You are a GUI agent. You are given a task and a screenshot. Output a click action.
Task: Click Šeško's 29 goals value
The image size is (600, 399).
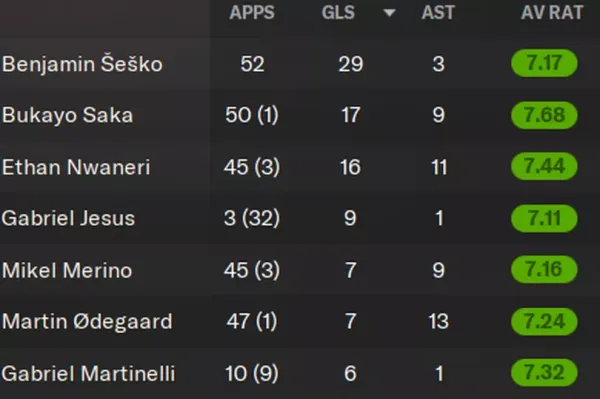(351, 64)
